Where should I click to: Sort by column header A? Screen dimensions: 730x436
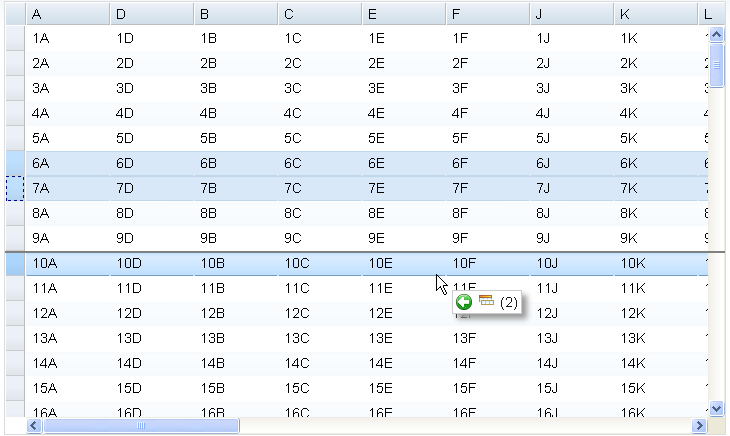(68, 14)
